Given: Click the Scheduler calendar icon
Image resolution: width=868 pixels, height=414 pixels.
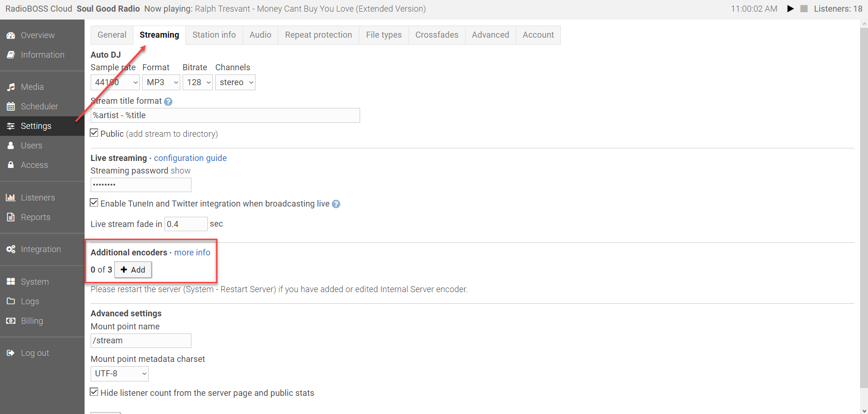Looking at the screenshot, I should [x=11, y=107].
